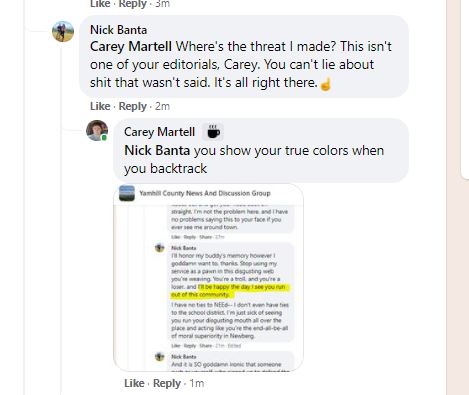Like Carey Martell's reply with the screenshot
The image size is (469, 395).
134,383
